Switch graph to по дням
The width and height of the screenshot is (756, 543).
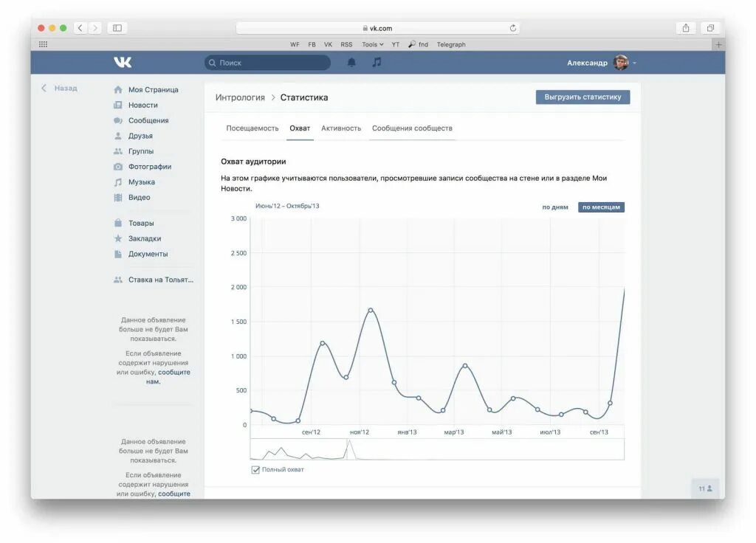pyautogui.click(x=555, y=207)
